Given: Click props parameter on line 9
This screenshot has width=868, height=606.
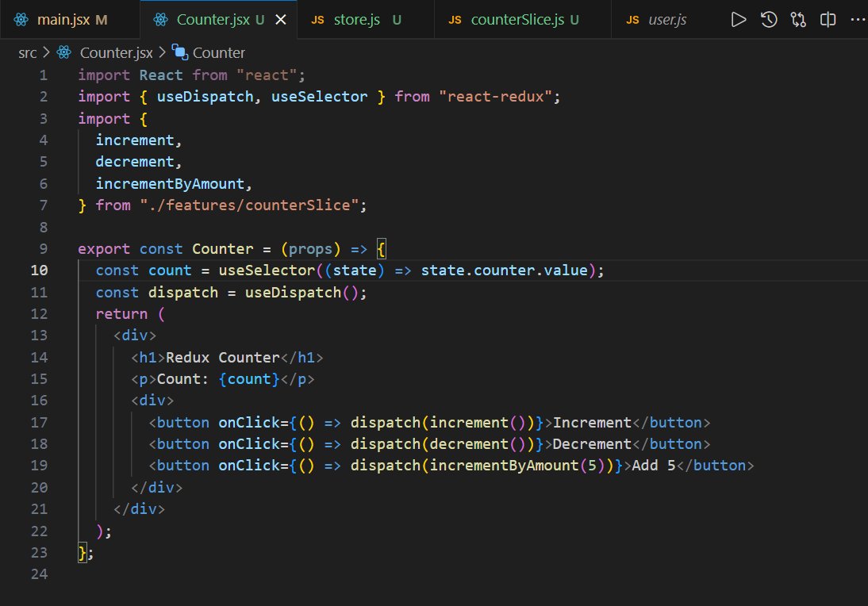Looking at the screenshot, I should (x=310, y=249).
